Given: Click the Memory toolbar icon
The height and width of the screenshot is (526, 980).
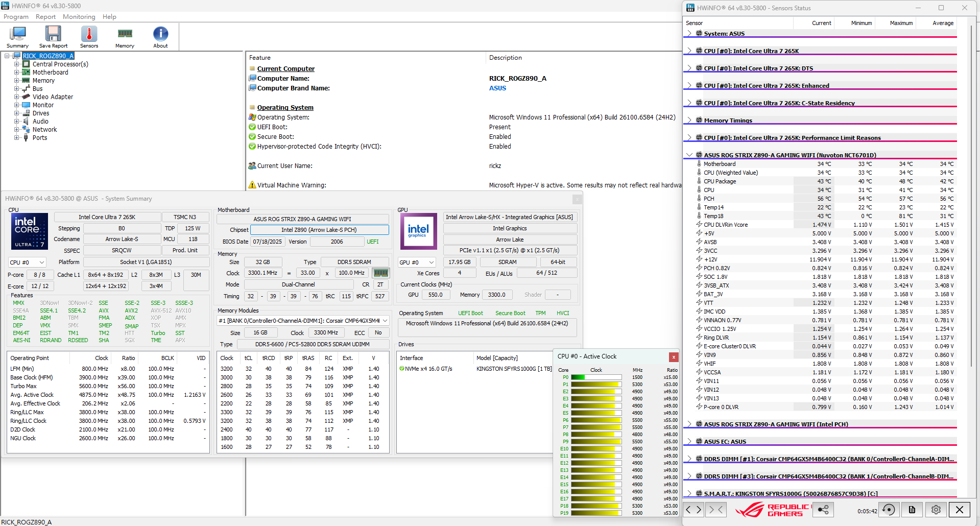Looking at the screenshot, I should tap(125, 37).
